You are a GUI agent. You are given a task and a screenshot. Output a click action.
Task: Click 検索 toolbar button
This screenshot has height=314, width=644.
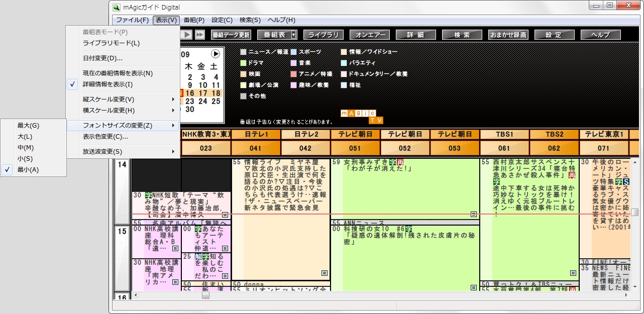pyautogui.click(x=462, y=35)
